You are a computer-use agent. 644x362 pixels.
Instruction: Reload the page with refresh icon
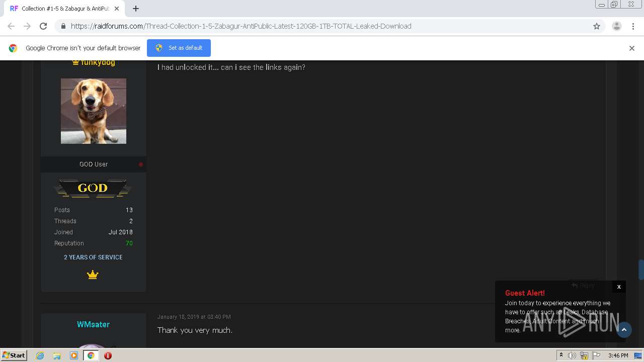tap(43, 26)
